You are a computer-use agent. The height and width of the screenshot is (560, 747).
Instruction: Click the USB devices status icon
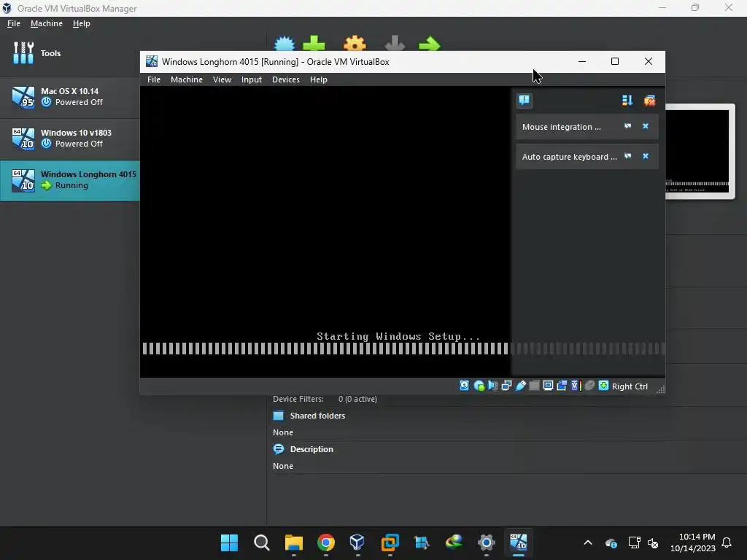[x=520, y=386]
